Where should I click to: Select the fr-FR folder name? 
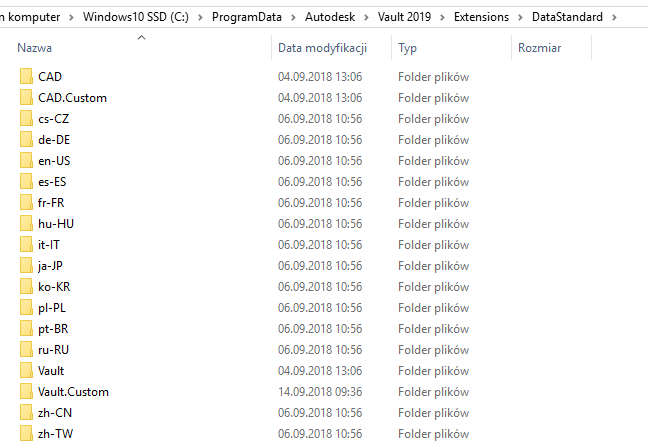(53, 203)
